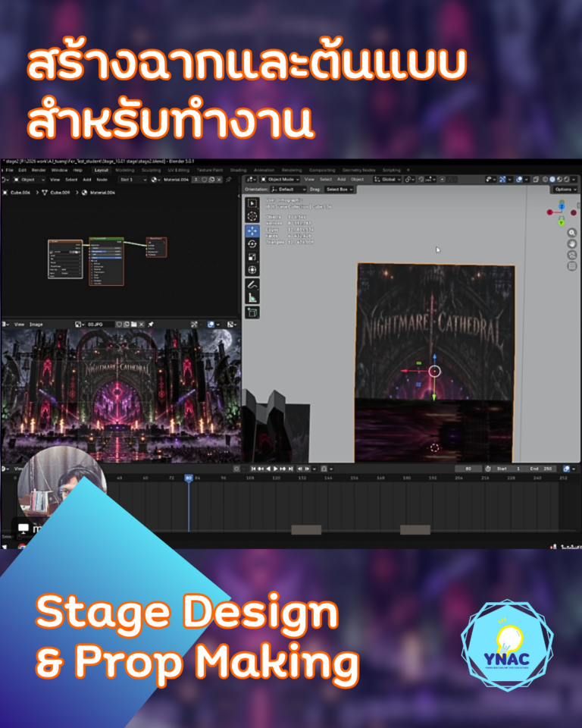Image resolution: width=582 pixels, height=728 pixels.
Task: Toggle camera view with camera gizmo
Action: 572,255
